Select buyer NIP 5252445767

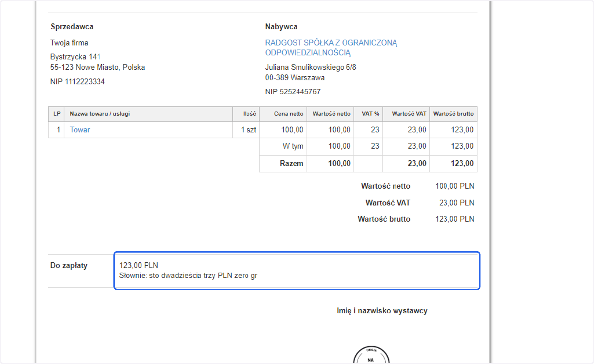(x=293, y=92)
